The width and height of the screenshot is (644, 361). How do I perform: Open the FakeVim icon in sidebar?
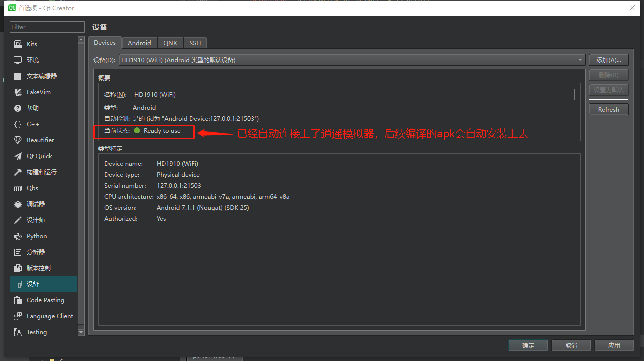[x=18, y=92]
